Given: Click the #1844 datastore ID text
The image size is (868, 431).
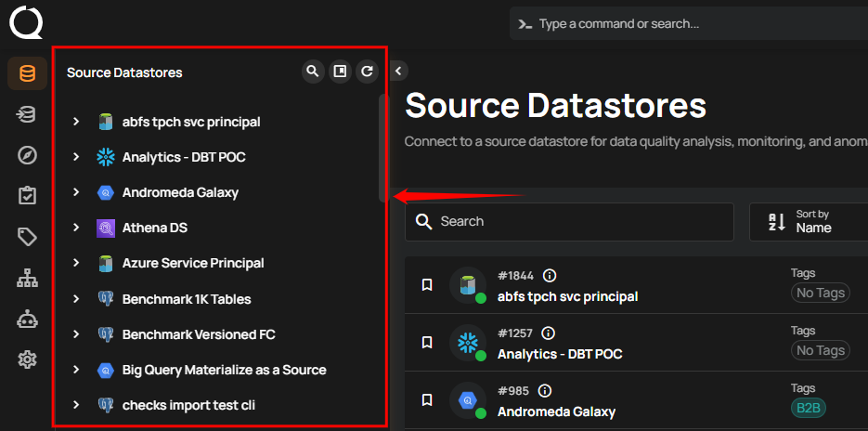Looking at the screenshot, I should coord(517,275).
